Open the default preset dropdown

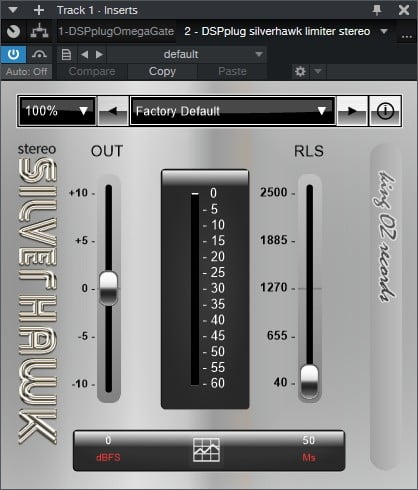pyautogui.click(x=188, y=54)
